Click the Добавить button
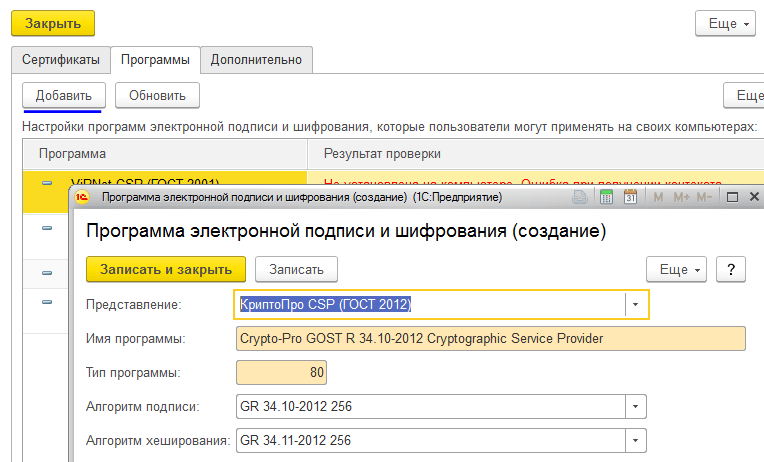 coord(64,96)
